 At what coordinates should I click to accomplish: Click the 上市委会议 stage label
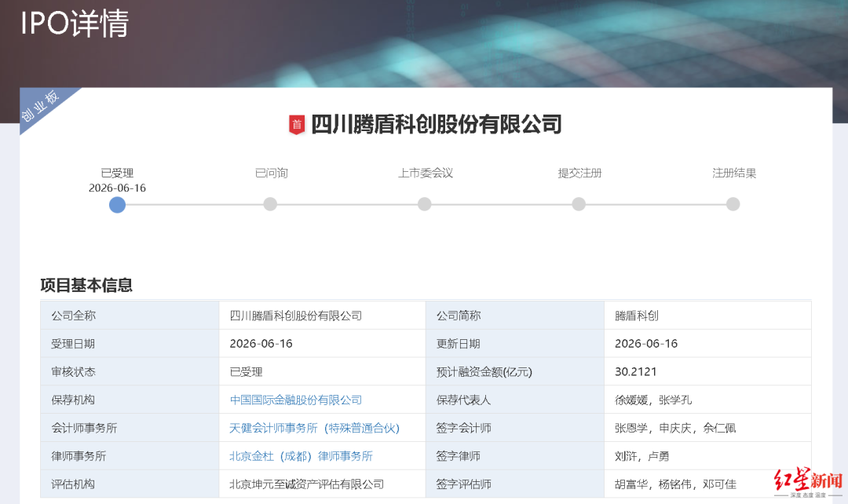click(x=426, y=173)
